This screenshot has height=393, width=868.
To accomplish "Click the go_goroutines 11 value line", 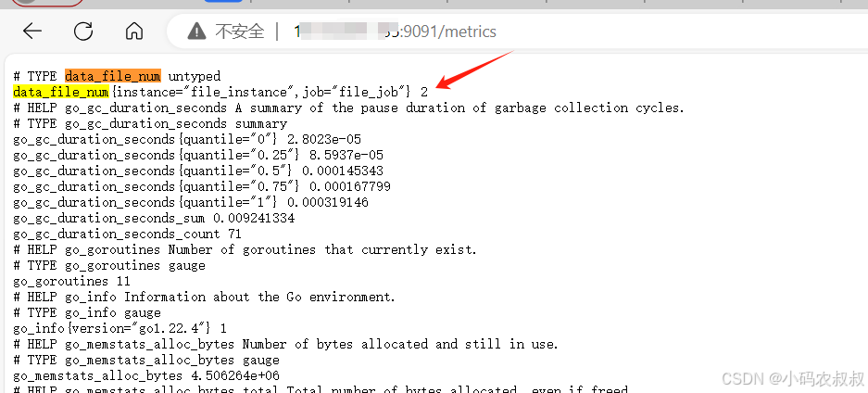I will 71,281.
